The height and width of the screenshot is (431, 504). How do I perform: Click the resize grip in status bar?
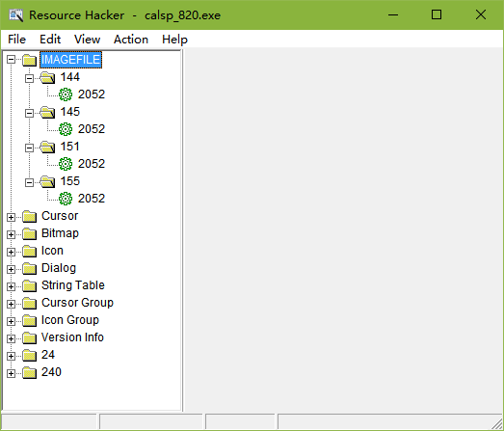496,423
